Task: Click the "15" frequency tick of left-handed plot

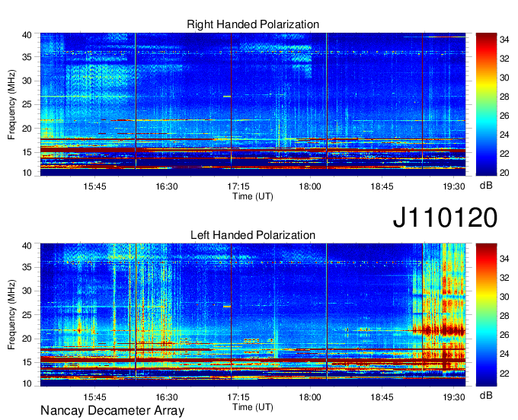Action: click(27, 363)
